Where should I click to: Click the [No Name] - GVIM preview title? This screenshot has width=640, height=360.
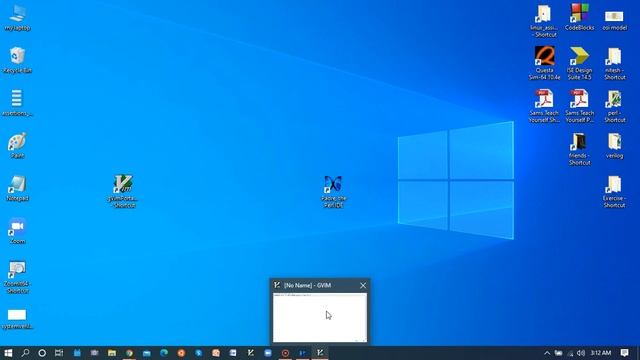[307, 285]
